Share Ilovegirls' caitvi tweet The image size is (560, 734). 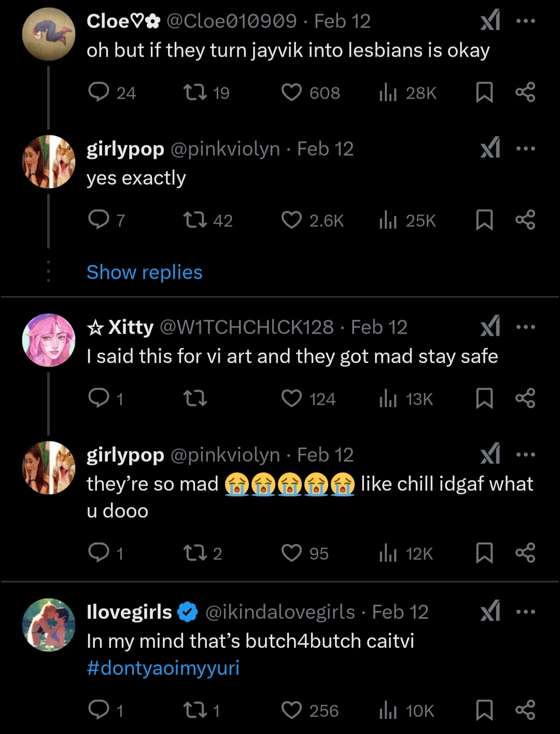[x=525, y=710]
